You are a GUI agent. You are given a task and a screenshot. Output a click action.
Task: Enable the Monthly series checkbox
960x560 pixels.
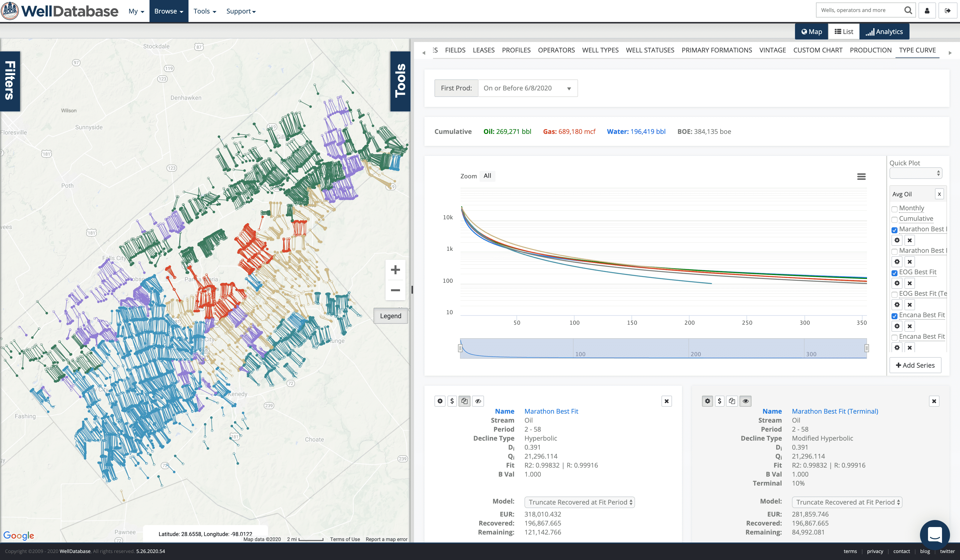(x=894, y=209)
